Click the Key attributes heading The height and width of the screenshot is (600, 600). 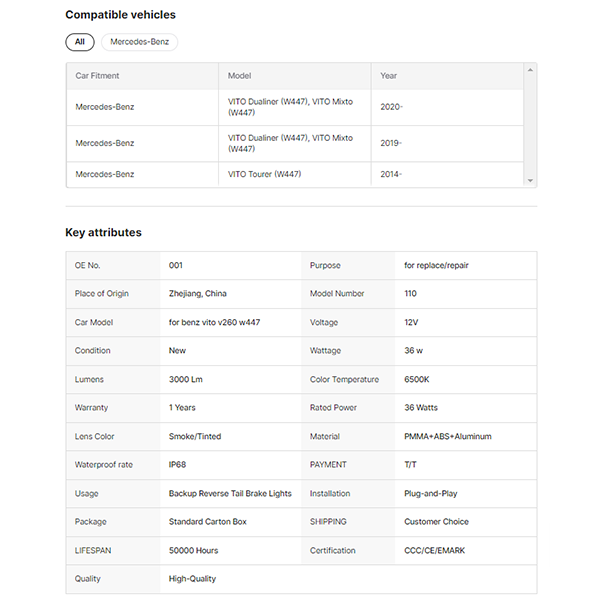point(103,232)
